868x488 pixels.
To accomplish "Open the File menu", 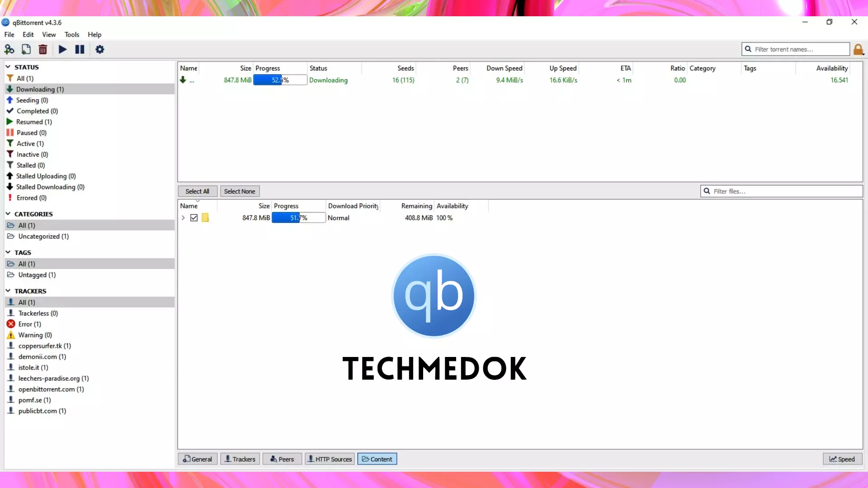I will coord(9,34).
